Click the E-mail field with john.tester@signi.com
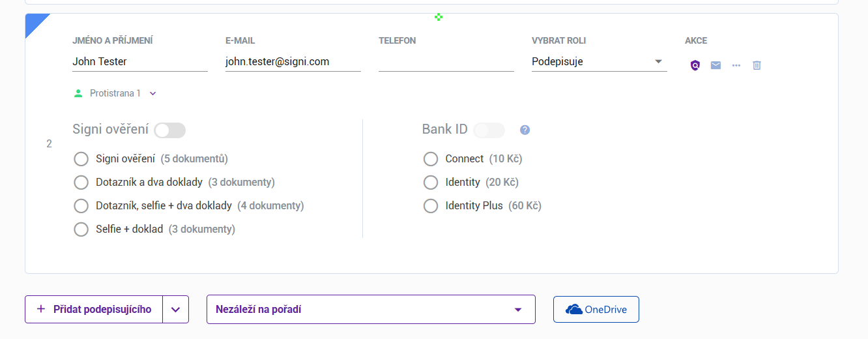The image size is (868, 339). point(293,62)
